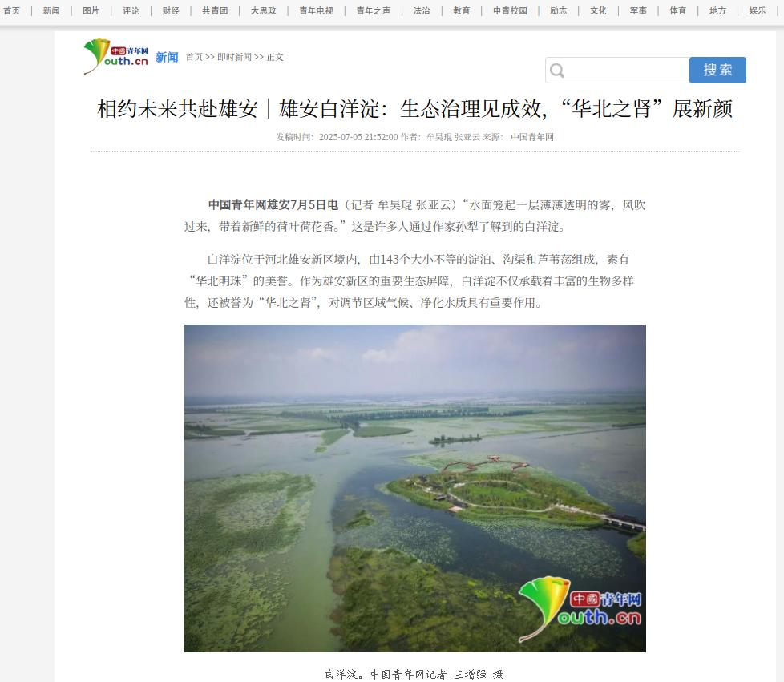Viewport: 784px width, 682px height.
Task: Select 法治 in the navigation bar
Action: [x=422, y=10]
